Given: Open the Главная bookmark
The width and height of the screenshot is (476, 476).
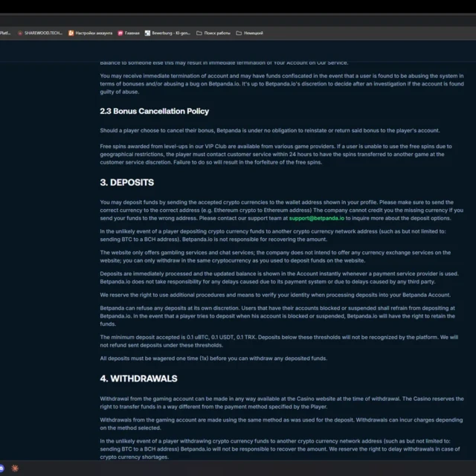Looking at the screenshot, I should coord(129,33).
